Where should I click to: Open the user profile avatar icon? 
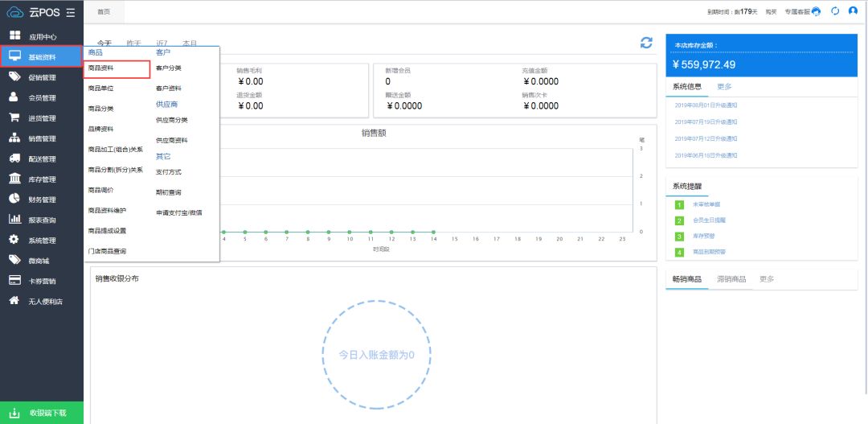[x=853, y=11]
